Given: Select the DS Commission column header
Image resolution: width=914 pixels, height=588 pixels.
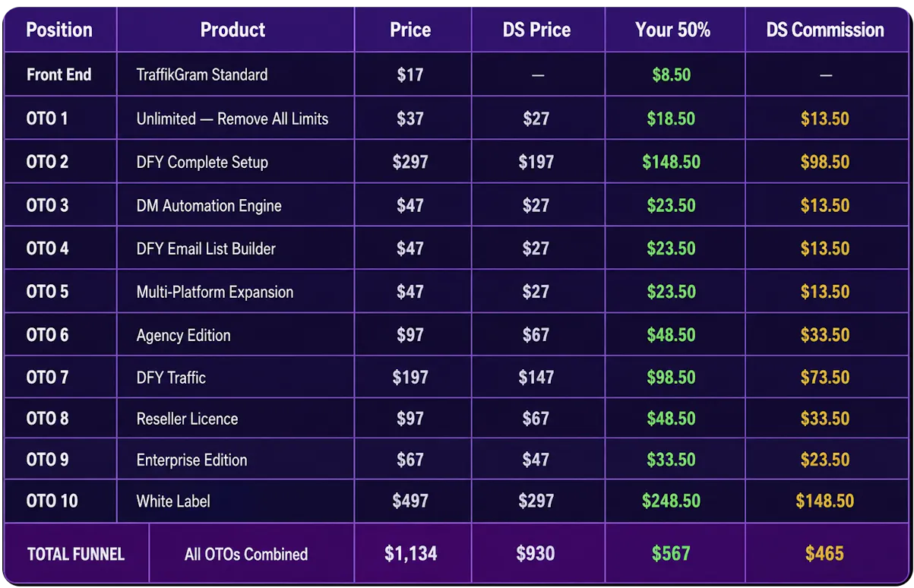Looking at the screenshot, I should click(x=825, y=30).
